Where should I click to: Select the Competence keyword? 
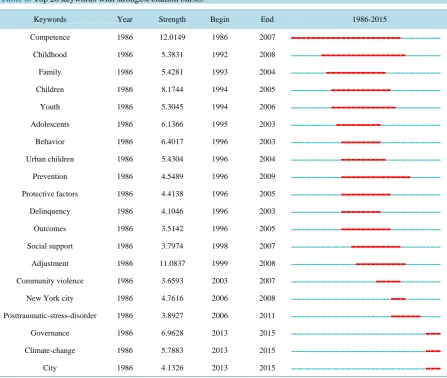[x=50, y=37]
